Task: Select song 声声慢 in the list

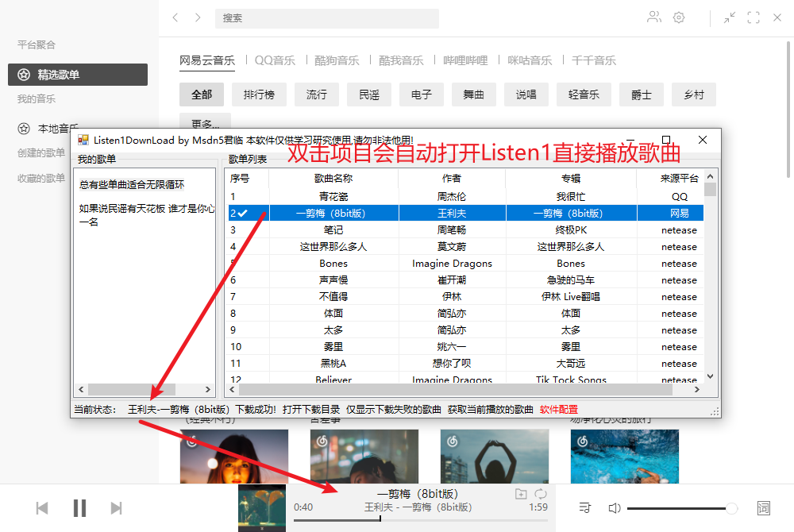Action: 333,280
